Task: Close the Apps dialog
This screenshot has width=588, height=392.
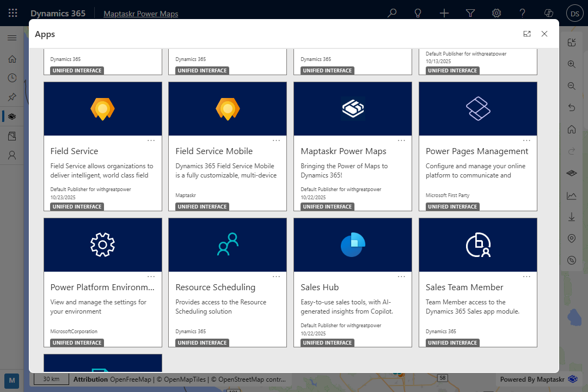Action: tap(544, 34)
